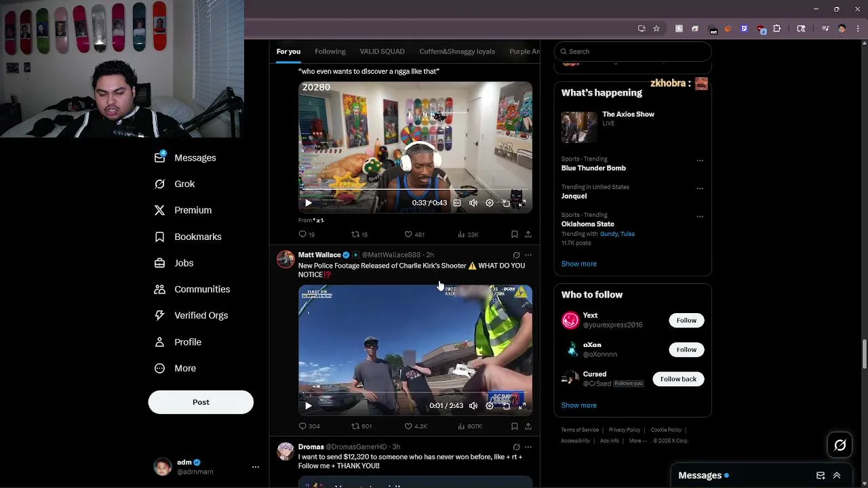Open Communities from the sidebar
This screenshot has height=488, width=868.
192,289
